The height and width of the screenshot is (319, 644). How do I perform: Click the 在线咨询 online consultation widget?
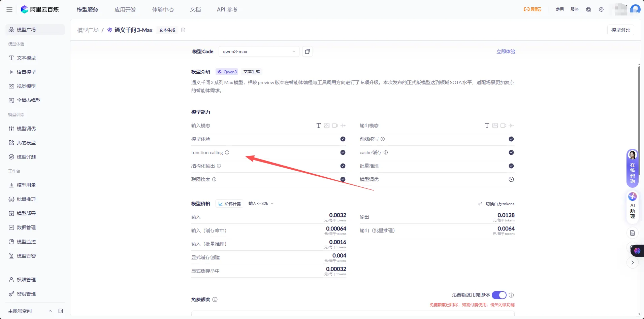tap(632, 168)
